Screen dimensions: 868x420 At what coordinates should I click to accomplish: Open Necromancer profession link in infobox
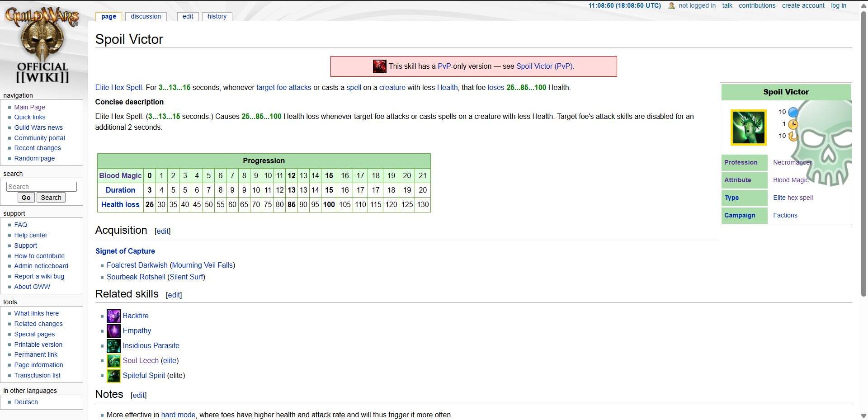[x=792, y=162]
